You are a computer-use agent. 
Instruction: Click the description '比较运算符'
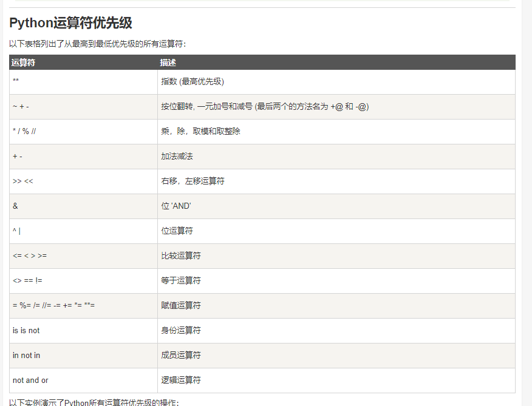tap(181, 255)
